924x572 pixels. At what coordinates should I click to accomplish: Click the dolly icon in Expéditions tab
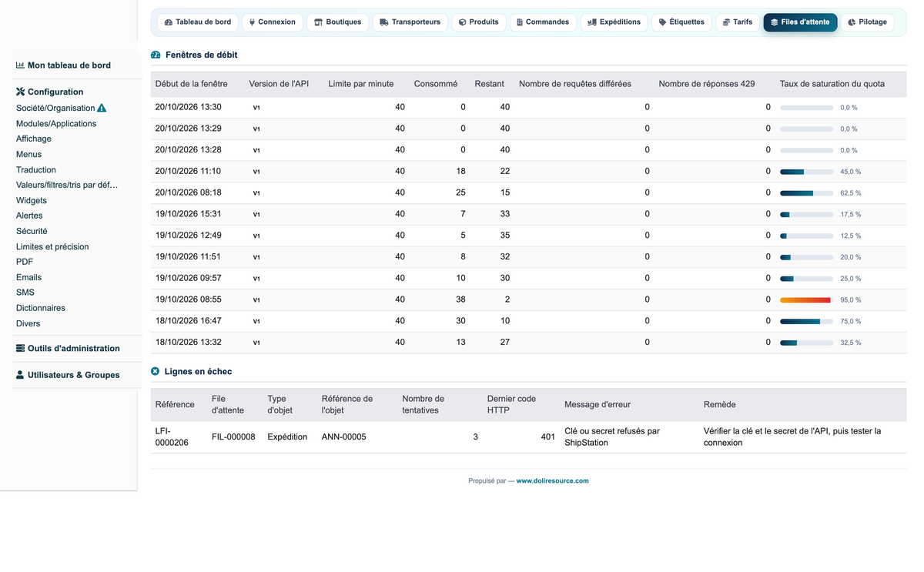click(592, 22)
